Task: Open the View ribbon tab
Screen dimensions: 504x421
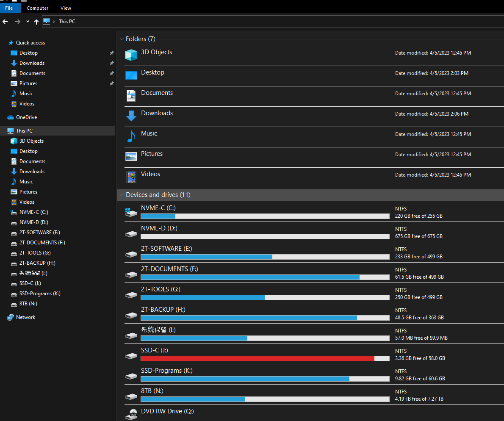Action: point(66,8)
